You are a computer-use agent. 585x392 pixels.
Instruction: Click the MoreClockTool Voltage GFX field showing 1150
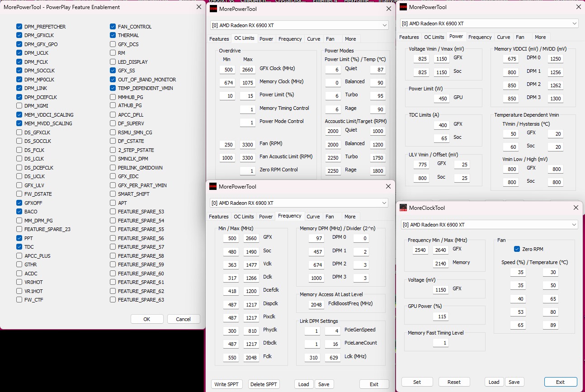pyautogui.click(x=441, y=290)
